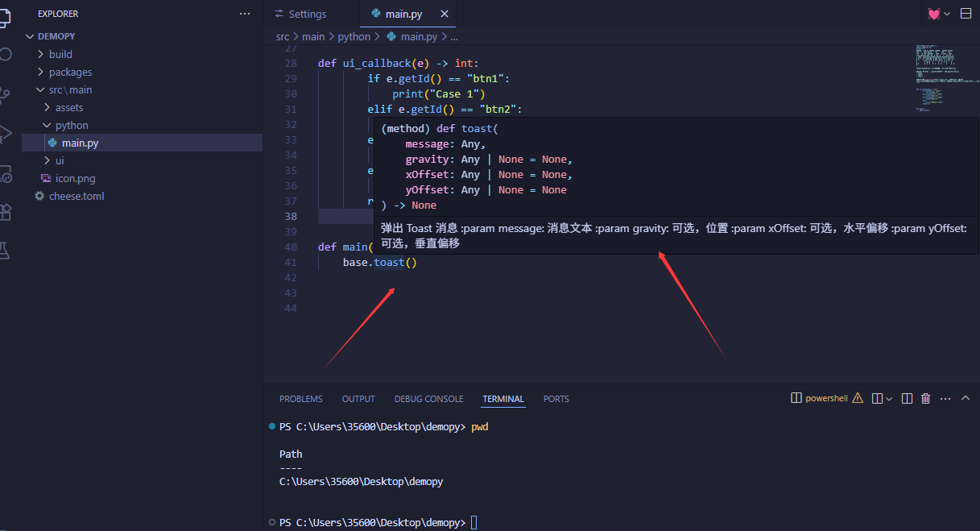Kill terminal with the trash icon
This screenshot has height=531, width=980.
[x=926, y=398]
